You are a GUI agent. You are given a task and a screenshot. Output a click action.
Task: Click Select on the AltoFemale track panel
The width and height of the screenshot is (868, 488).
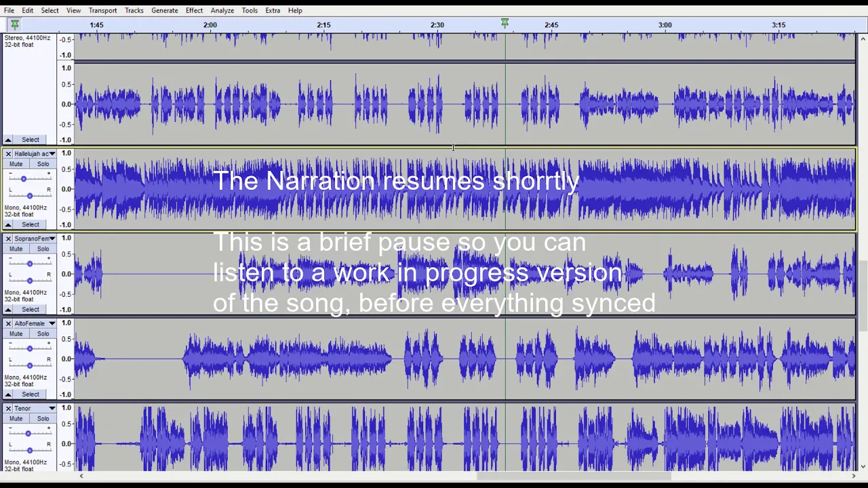[x=31, y=394]
